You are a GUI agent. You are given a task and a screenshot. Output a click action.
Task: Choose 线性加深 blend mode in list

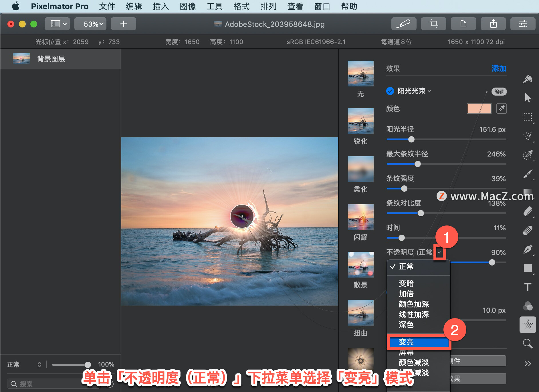click(419, 314)
